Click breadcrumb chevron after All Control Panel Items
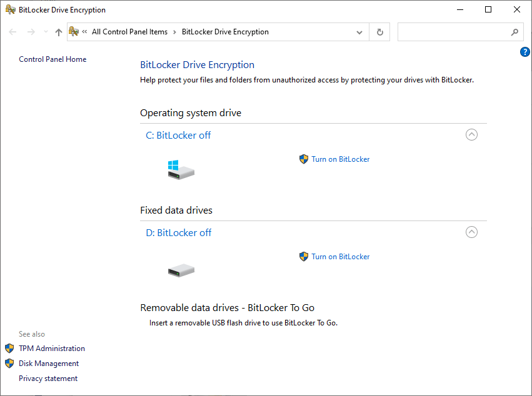The width and height of the screenshot is (532, 396). click(x=174, y=32)
